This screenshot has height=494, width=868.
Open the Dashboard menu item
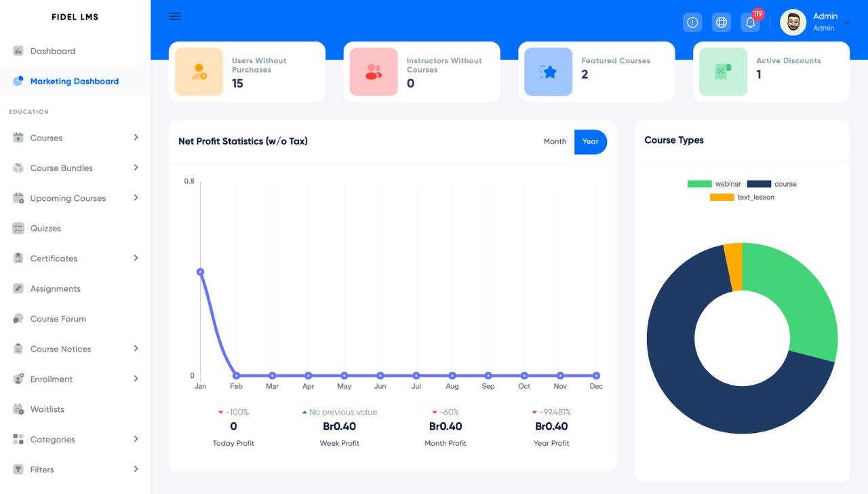tap(52, 51)
